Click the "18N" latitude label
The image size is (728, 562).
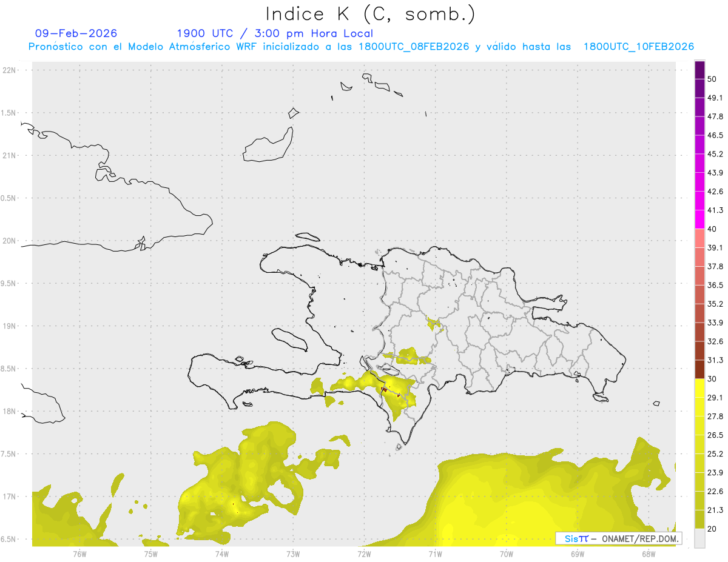click(10, 411)
